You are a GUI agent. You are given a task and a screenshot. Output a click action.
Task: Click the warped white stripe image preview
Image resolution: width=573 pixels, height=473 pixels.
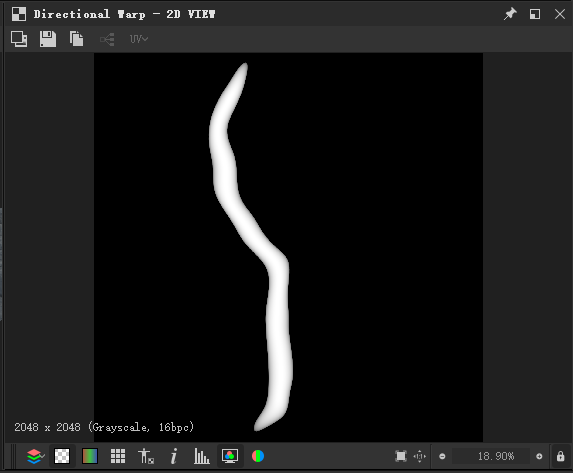coord(288,247)
